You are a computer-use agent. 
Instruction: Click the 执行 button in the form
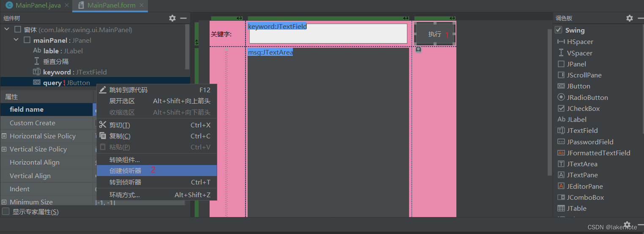[434, 34]
